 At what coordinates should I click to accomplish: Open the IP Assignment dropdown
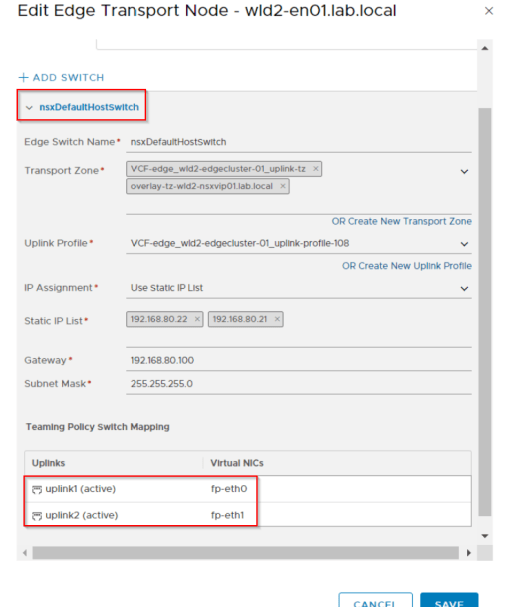pyautogui.click(x=464, y=288)
